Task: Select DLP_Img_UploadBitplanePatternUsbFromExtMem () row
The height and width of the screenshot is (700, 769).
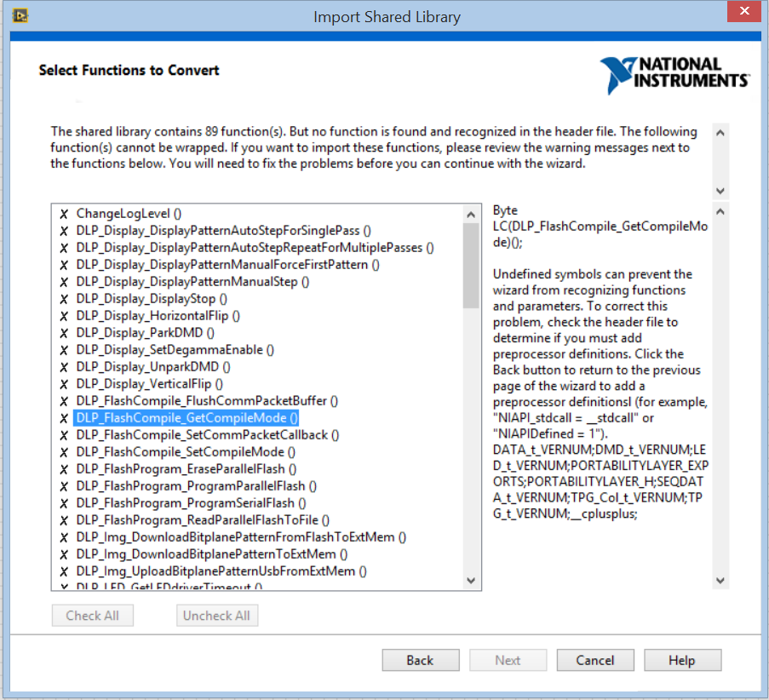Action: point(221,571)
